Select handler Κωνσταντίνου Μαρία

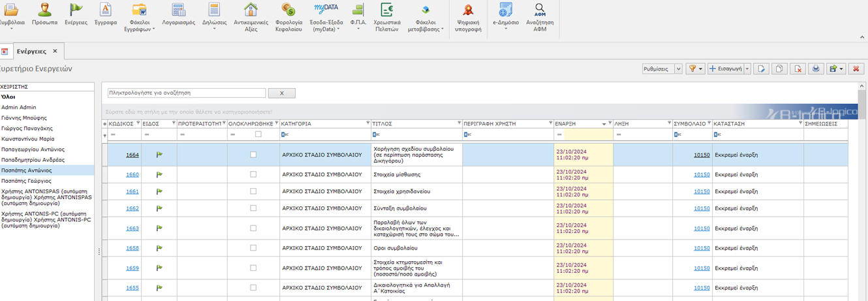pyautogui.click(x=27, y=138)
